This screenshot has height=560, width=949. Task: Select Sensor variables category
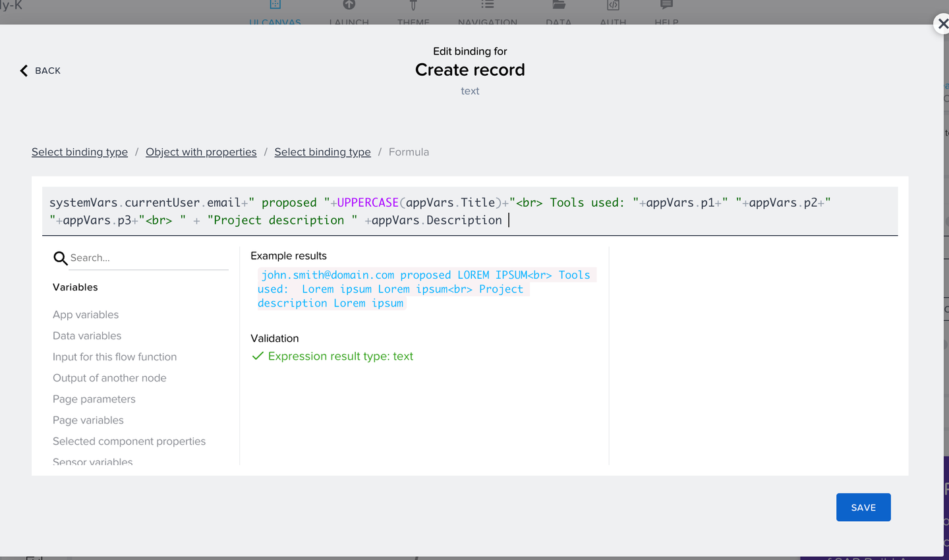93,461
